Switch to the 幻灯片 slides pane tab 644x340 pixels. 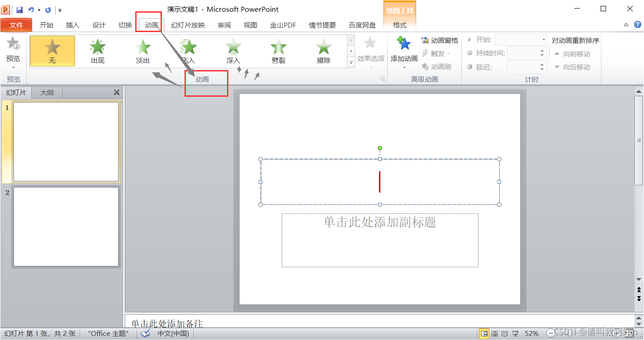16,93
